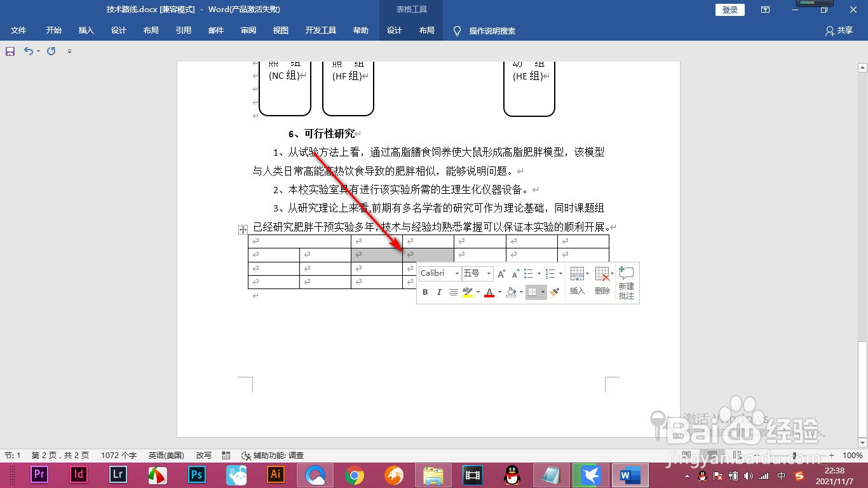The image size is (868, 488).
Task: Click the volume tray icon
Action: click(749, 475)
